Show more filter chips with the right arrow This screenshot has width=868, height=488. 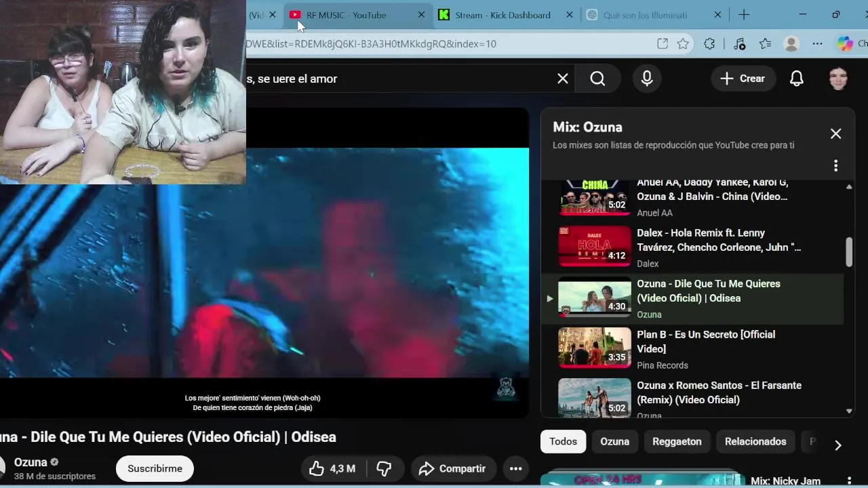(838, 445)
